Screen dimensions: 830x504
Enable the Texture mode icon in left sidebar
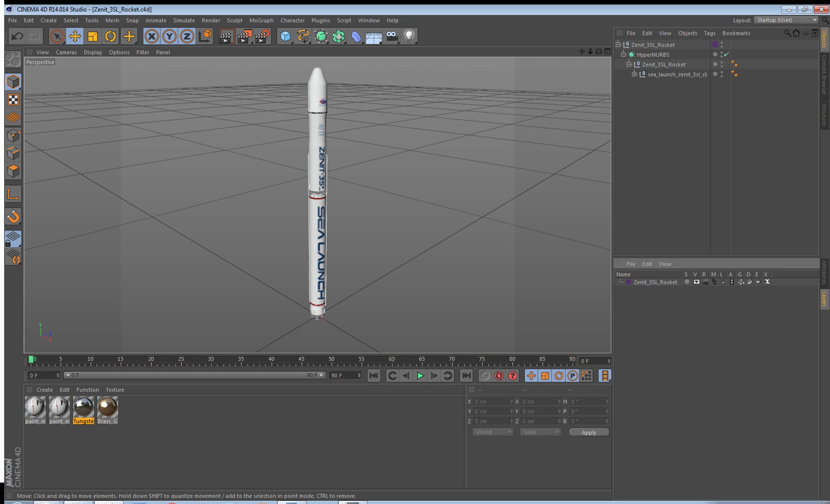pos(13,100)
